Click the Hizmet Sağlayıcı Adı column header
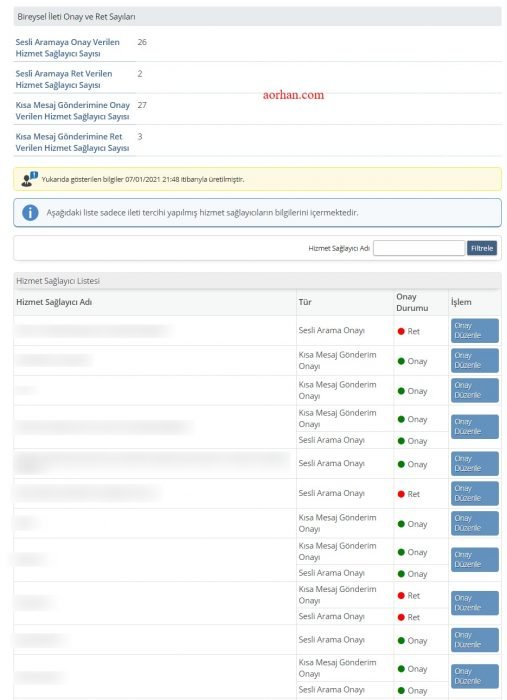 coord(54,302)
